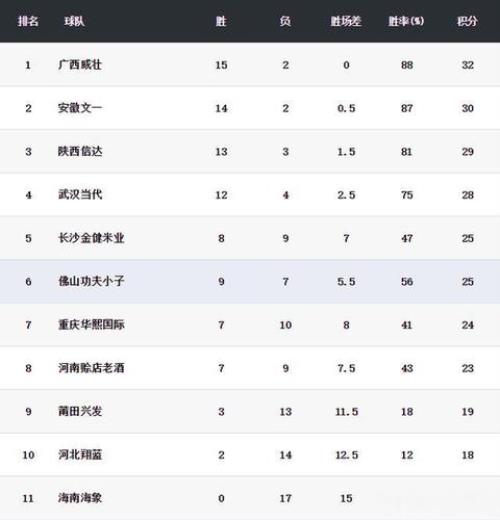Viewport: 500px width, 520px height.
Task: Click the 球队 column header
Action: (x=74, y=21)
